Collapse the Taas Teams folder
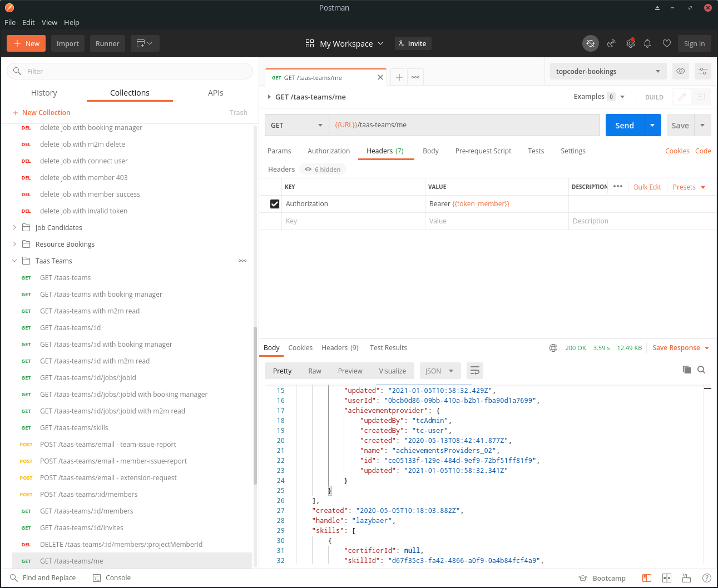718x588 pixels. pos(14,261)
